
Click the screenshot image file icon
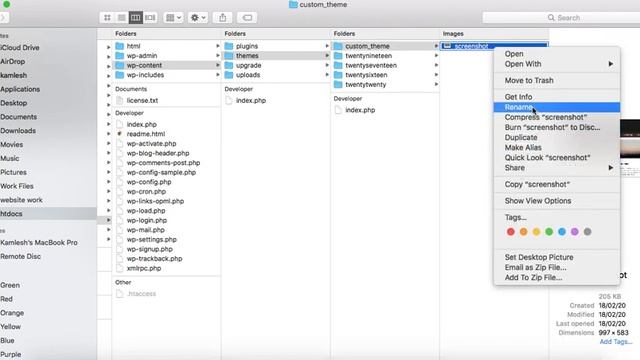tap(447, 46)
